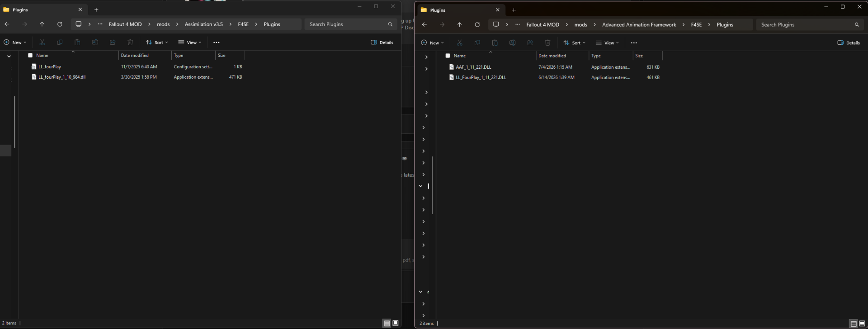Toggle the Details pane in right window
The height and width of the screenshot is (329, 868).
[x=849, y=43]
